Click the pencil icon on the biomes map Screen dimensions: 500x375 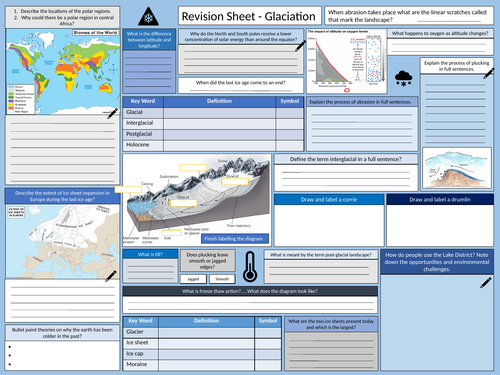[112, 113]
